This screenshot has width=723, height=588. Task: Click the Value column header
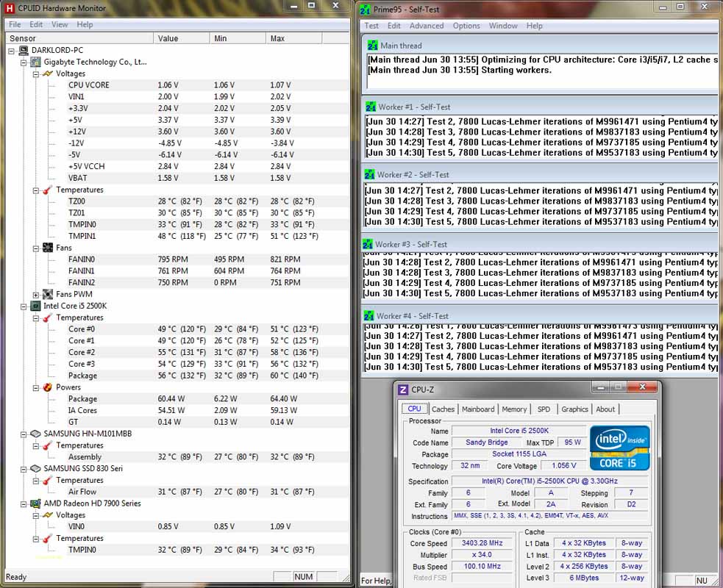[181, 38]
